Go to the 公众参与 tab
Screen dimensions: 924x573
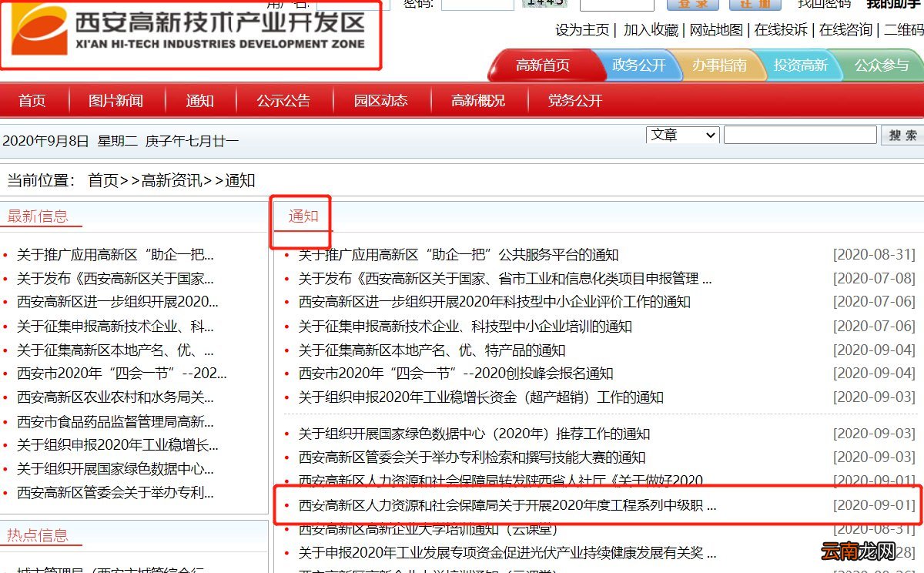882,65
